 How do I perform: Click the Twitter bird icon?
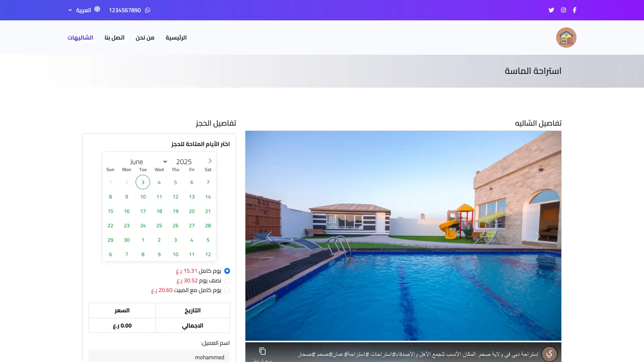pyautogui.click(x=551, y=10)
